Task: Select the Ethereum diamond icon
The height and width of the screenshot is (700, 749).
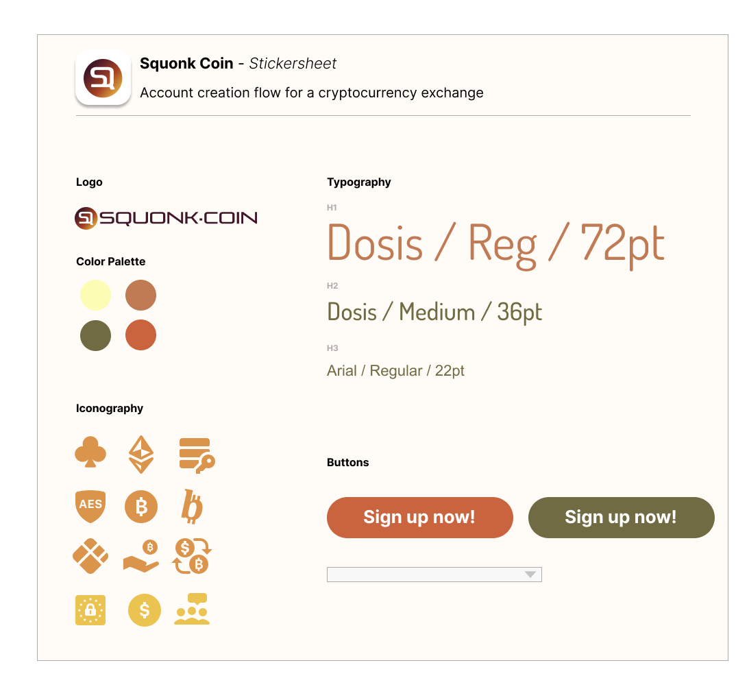Action: [141, 455]
